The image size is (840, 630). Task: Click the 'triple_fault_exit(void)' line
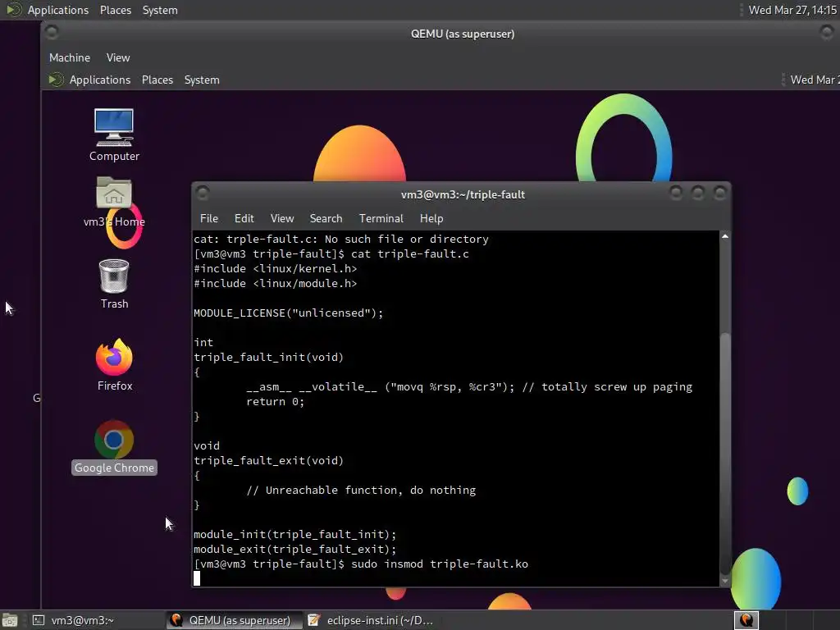pyautogui.click(x=268, y=461)
